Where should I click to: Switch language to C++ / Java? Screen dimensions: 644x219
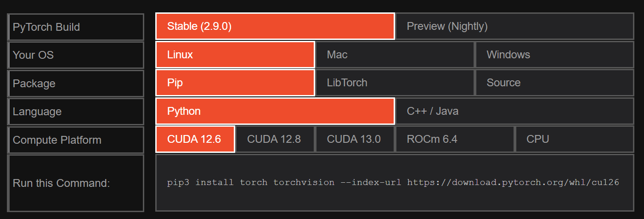pos(514,111)
